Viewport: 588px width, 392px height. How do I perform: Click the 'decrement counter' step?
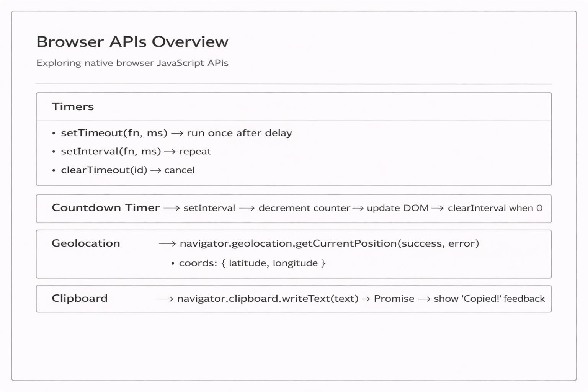point(304,208)
